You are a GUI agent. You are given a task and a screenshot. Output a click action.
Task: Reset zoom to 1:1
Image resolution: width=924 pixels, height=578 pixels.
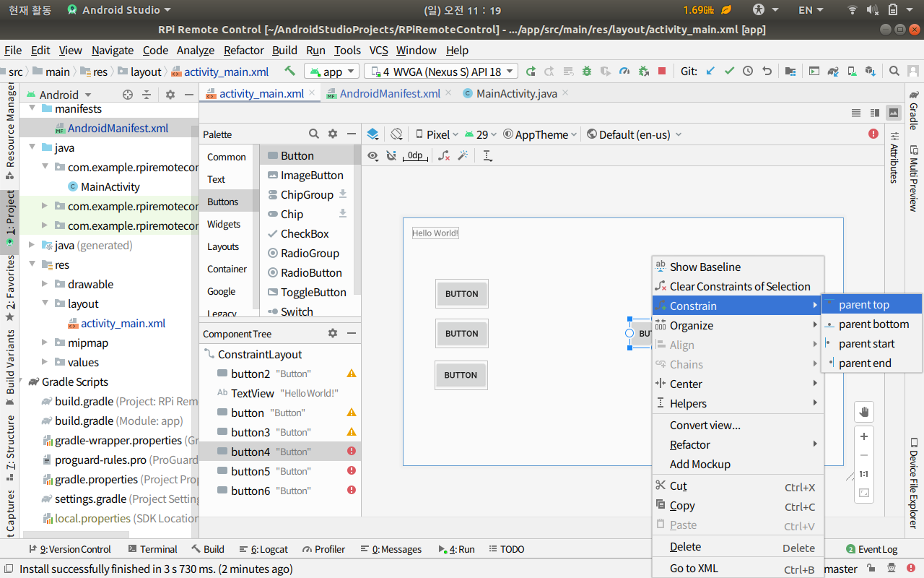click(x=864, y=474)
